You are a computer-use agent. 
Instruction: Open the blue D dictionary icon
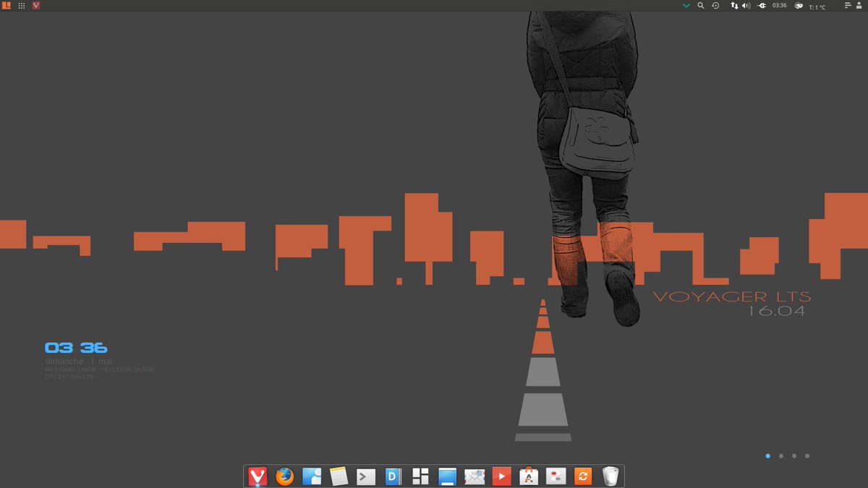pos(393,476)
